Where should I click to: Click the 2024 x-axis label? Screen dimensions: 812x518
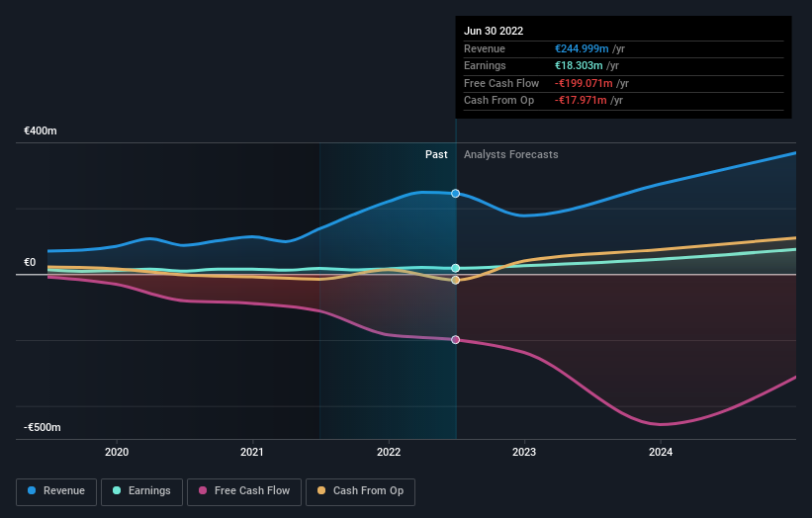coord(661,453)
